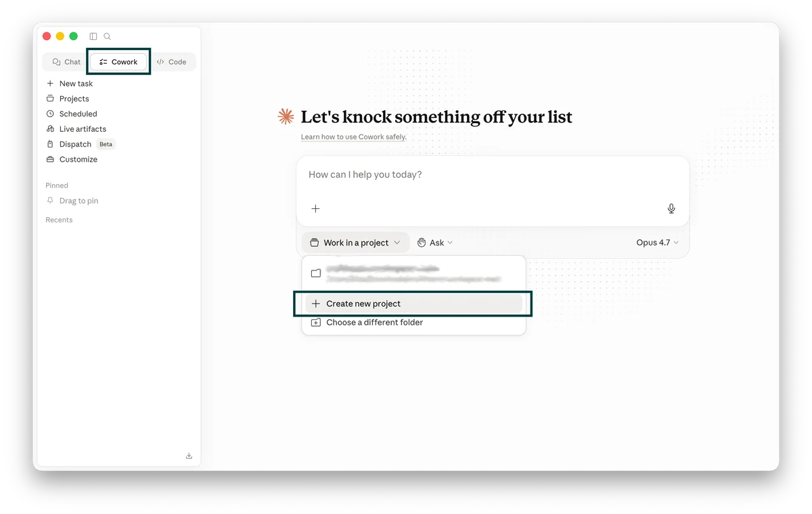The height and width of the screenshot is (514, 812).
Task: Click the download icon at sidebar bottom
Action: pyautogui.click(x=189, y=456)
